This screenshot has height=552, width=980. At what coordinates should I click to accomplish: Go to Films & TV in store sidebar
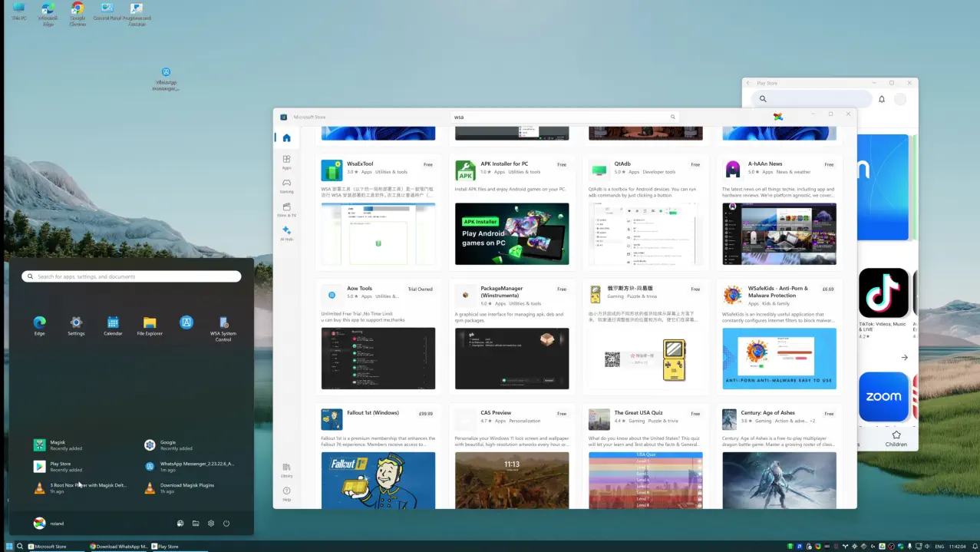point(286,210)
